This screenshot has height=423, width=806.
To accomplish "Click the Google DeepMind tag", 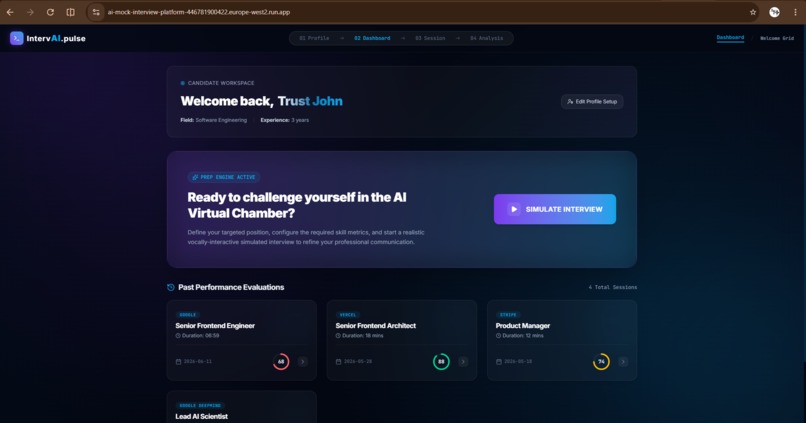I will pyautogui.click(x=200, y=406).
